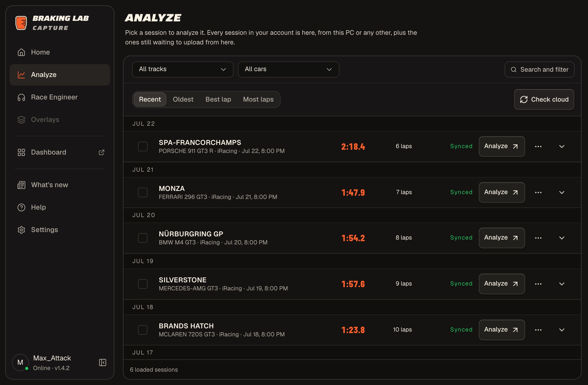
Task: Click the Analyze chart icon in sidebar
Action: click(21, 75)
